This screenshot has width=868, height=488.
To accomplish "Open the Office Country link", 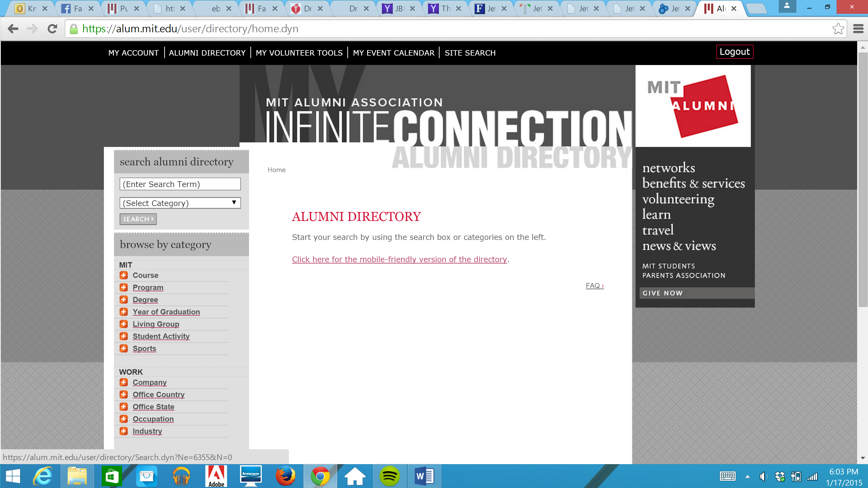I will pyautogui.click(x=158, y=394).
